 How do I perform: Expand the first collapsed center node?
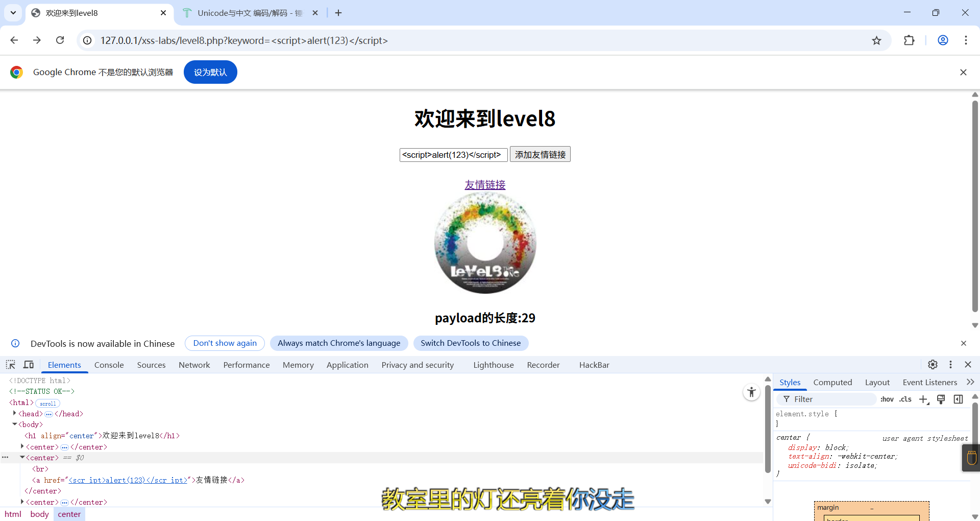pyautogui.click(x=22, y=446)
